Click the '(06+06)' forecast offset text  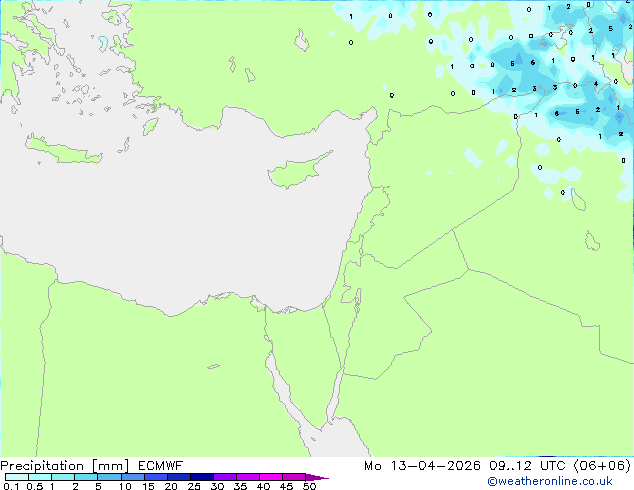[602, 466]
